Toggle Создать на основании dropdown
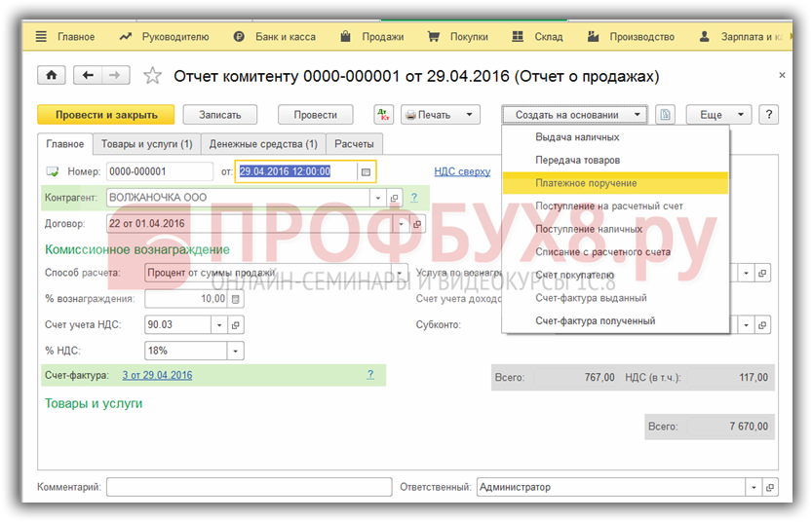This screenshot has width=812, height=522. [574, 115]
